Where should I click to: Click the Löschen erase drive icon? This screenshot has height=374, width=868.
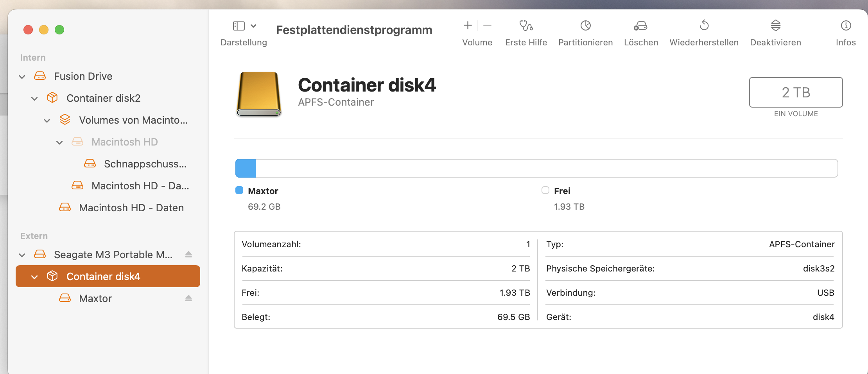tap(640, 26)
